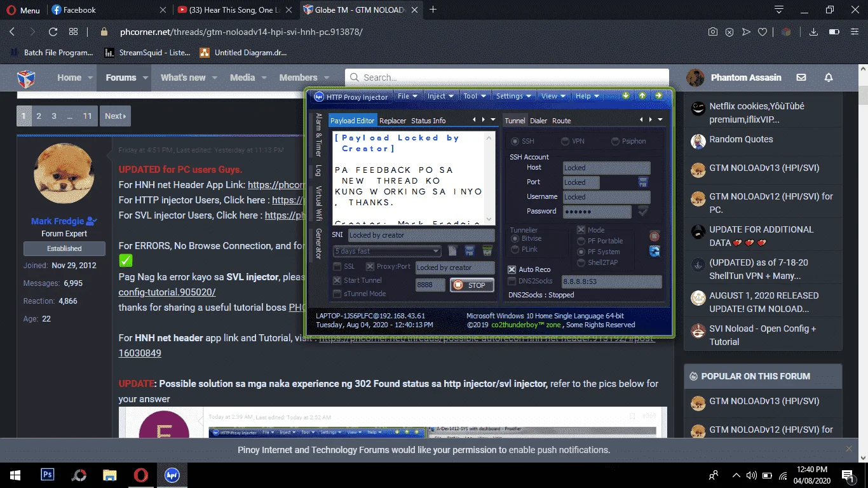Click the save icon beside the config dropdown

[x=470, y=251]
